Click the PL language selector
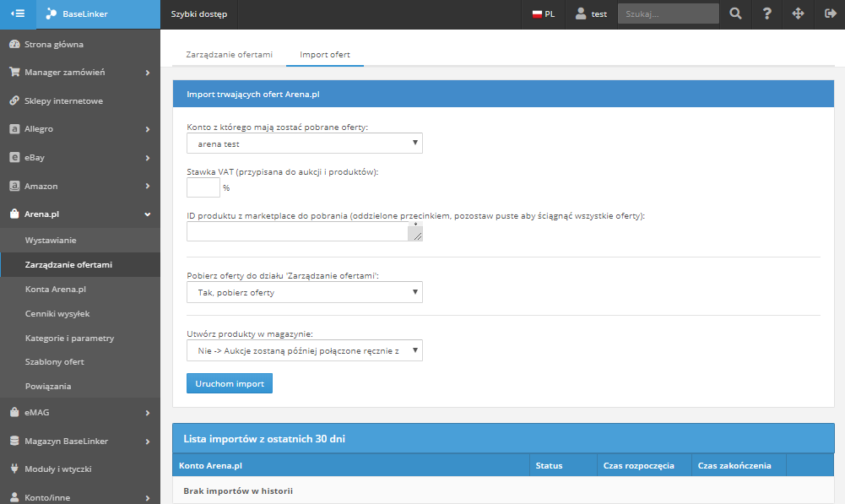This screenshot has width=845, height=504. point(544,14)
